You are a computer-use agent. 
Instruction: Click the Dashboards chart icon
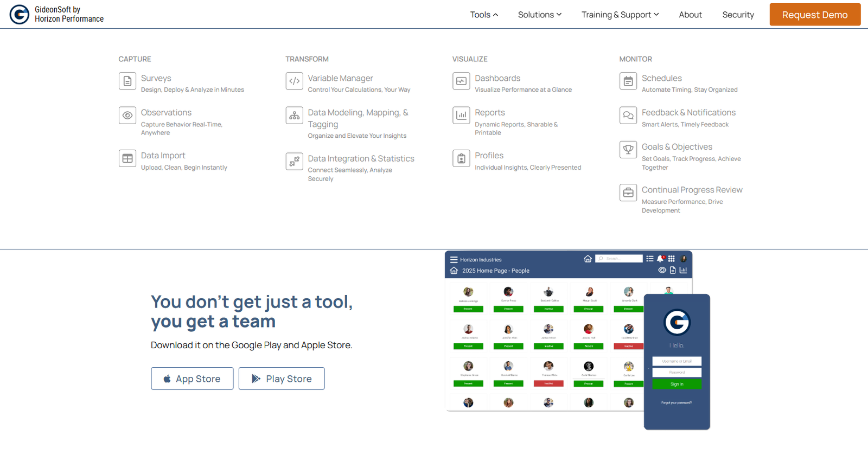pos(461,81)
